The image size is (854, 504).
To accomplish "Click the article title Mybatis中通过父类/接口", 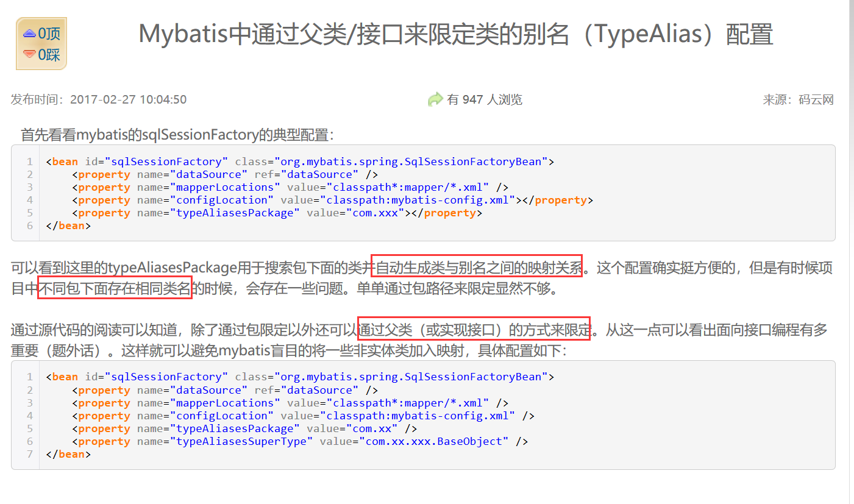I will point(456,34).
